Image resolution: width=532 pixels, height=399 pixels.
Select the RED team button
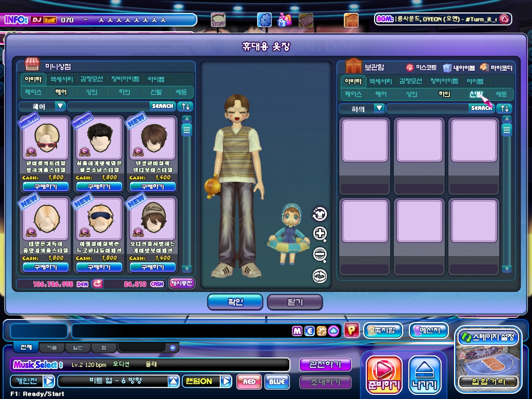(249, 382)
